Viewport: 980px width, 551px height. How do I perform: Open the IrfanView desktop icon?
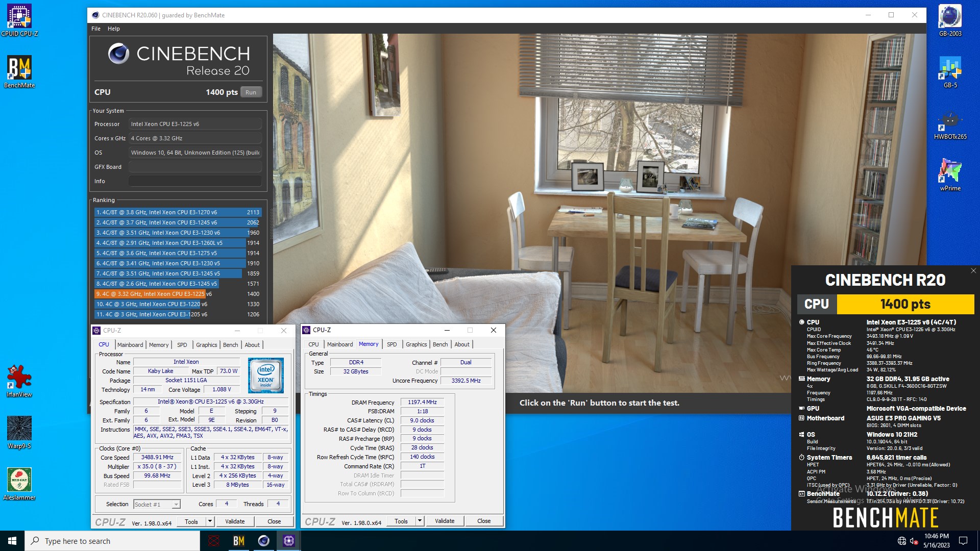coord(19,381)
